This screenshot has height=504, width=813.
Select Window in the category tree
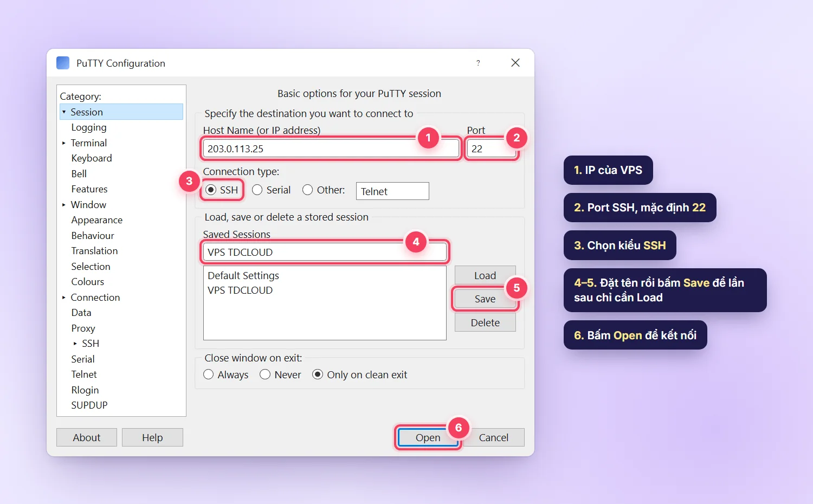88,205
